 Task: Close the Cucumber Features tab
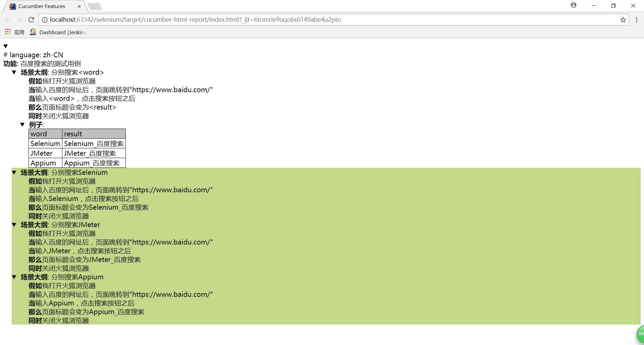tap(79, 6)
